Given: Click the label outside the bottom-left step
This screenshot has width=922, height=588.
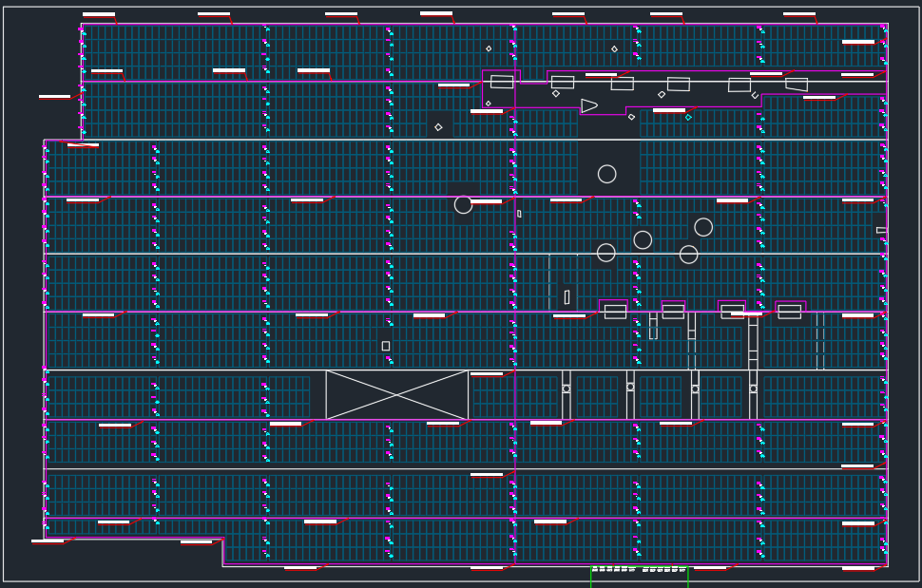Looking at the screenshot, I should click(48, 541).
